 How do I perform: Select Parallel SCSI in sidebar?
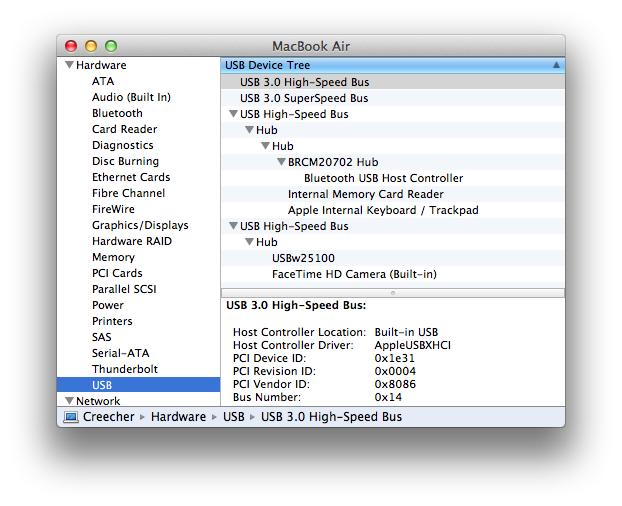coord(124,289)
